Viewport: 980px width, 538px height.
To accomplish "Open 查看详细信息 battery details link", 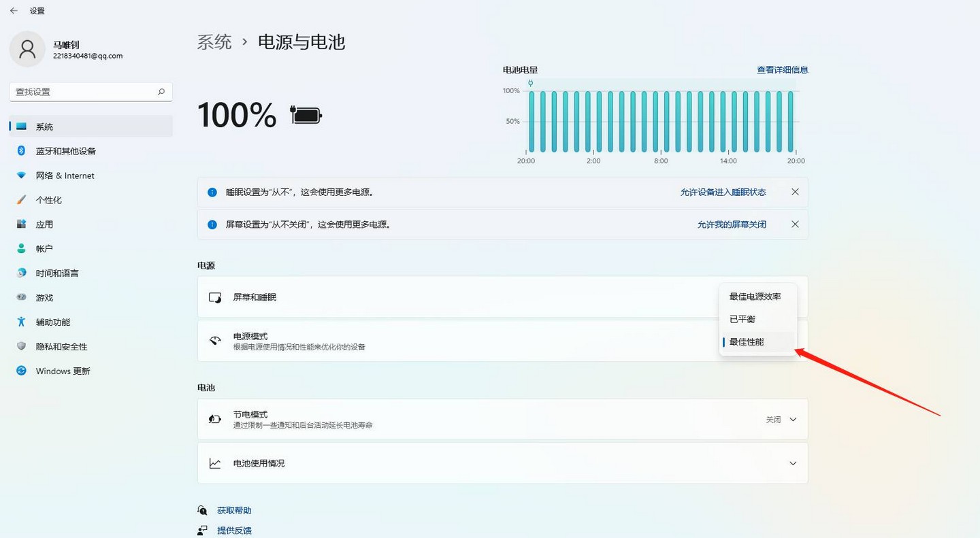I will (783, 69).
